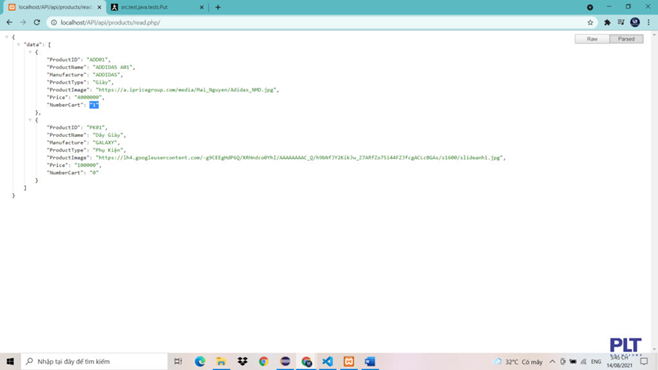Click the Price value "4000000"
658x370 pixels.
88,97
